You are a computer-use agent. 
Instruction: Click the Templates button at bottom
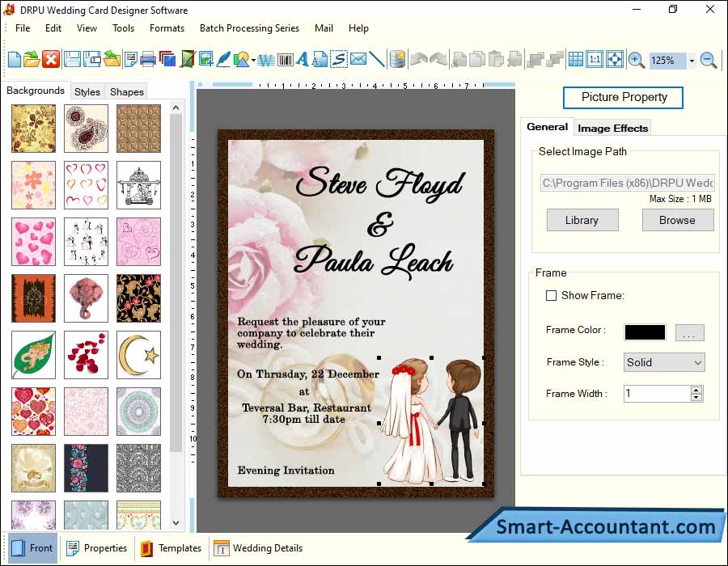[171, 548]
